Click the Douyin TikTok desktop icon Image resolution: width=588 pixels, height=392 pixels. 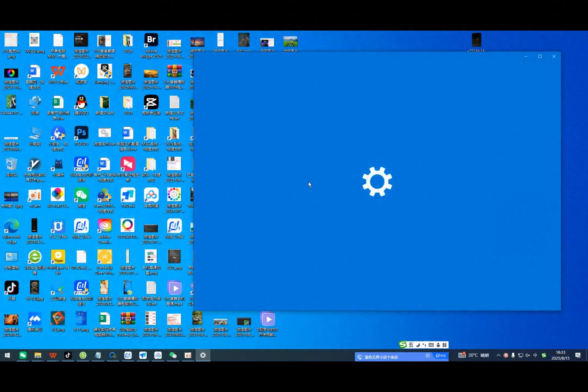click(12, 289)
